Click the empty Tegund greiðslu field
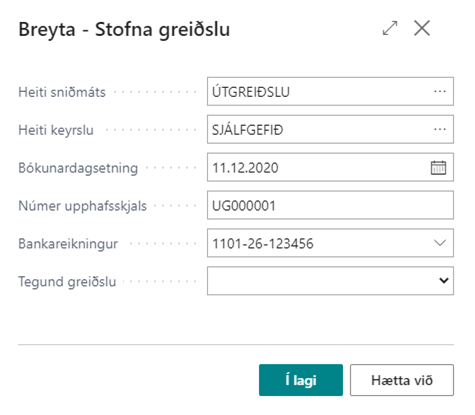 (x=330, y=281)
